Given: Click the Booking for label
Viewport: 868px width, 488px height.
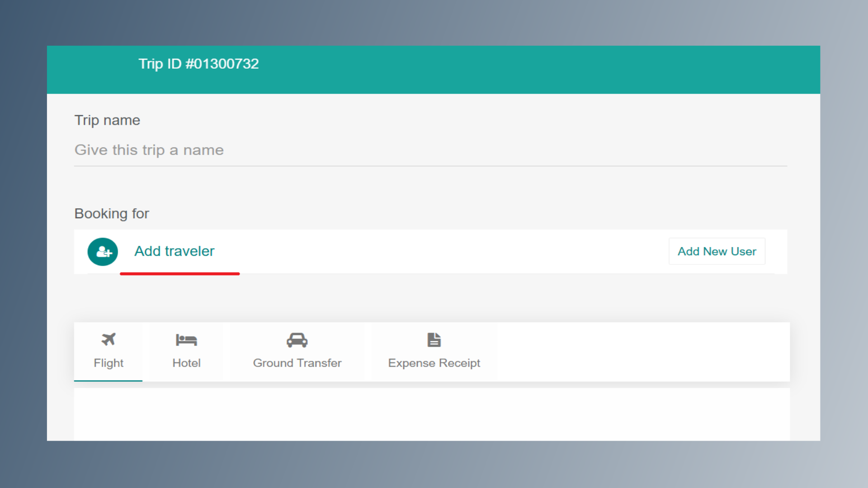Looking at the screenshot, I should coord(112,213).
